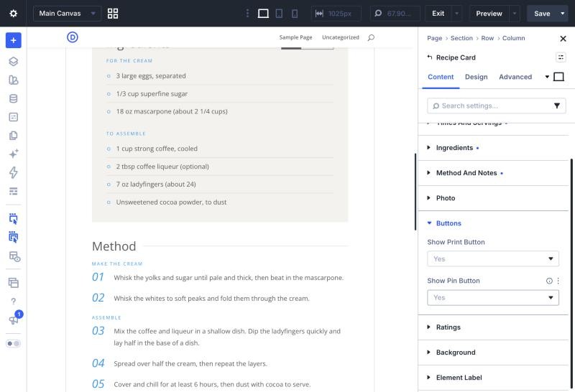The width and height of the screenshot is (575, 392).
Task: Click the blue add module plus button
Action: click(14, 40)
